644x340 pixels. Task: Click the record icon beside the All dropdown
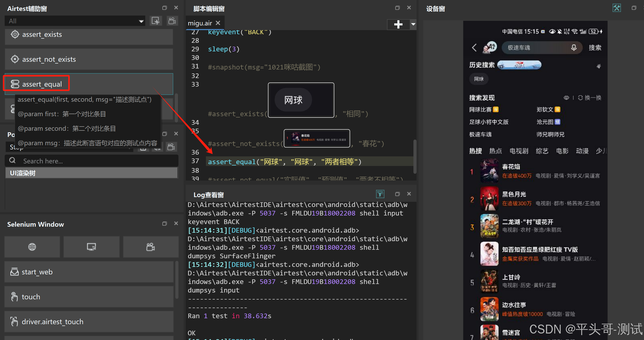(x=155, y=21)
